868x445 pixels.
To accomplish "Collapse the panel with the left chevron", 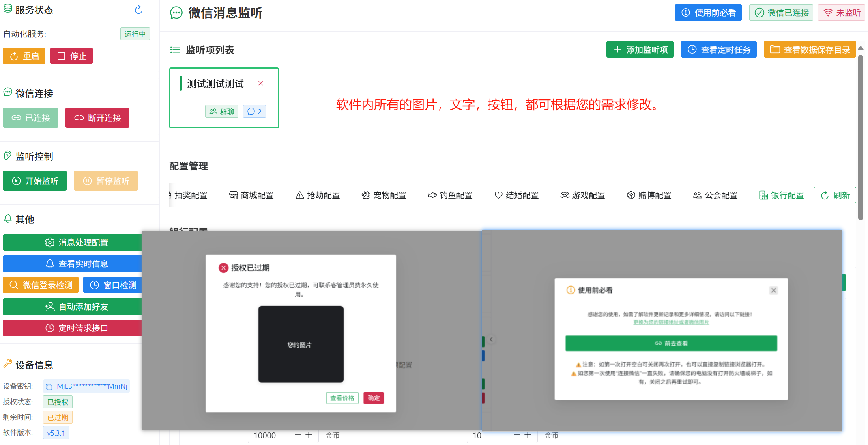I will (491, 339).
